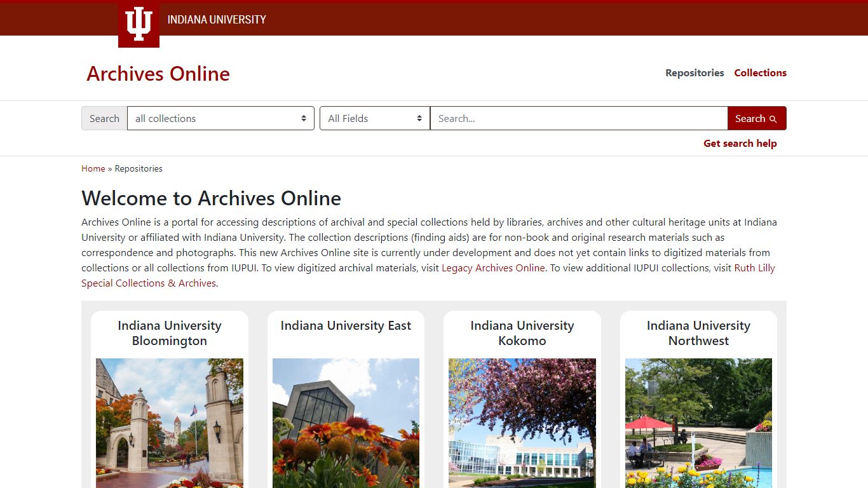Open Indiana University Kokomo card title
The height and width of the screenshot is (488, 868).
coord(522,333)
